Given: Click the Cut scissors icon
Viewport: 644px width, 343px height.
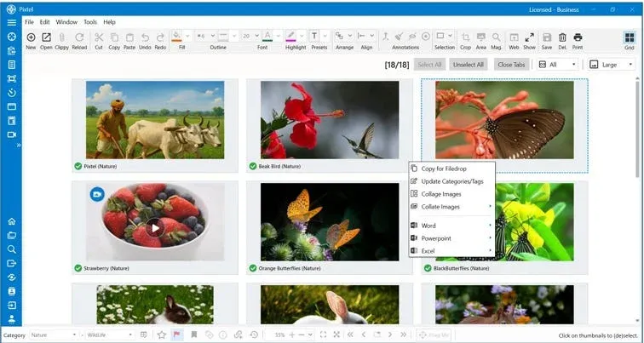Looking at the screenshot, I should click(99, 37).
